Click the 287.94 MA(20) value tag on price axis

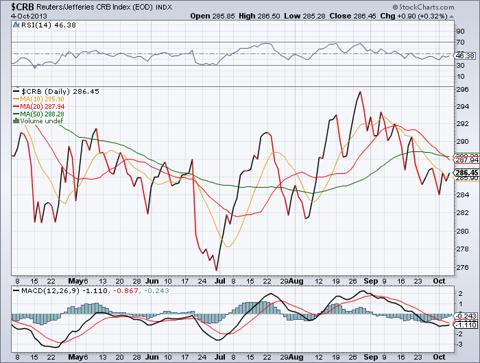(x=467, y=160)
